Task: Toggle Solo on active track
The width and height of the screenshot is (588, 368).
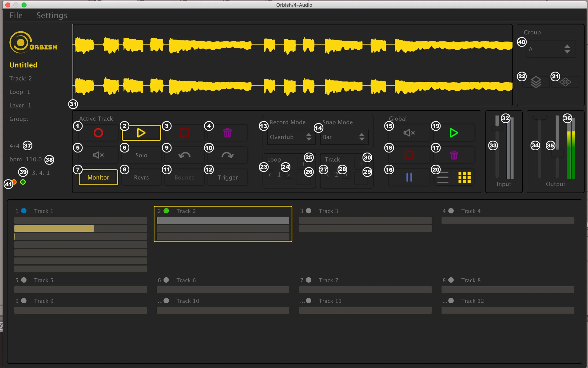Action: [141, 155]
